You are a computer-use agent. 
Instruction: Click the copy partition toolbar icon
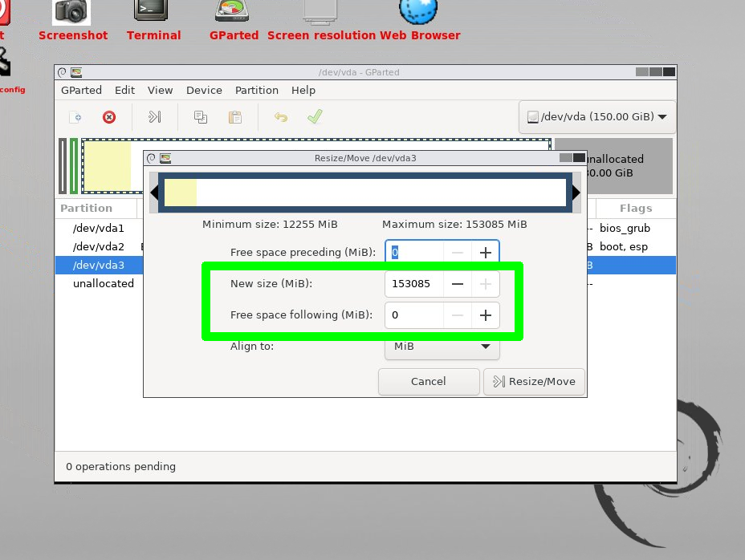pos(201,117)
